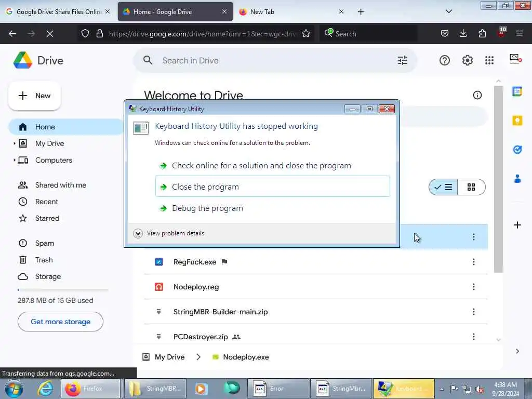This screenshot has width=532, height=399.
Task: Open the Windows Start menu
Action: [14, 389]
